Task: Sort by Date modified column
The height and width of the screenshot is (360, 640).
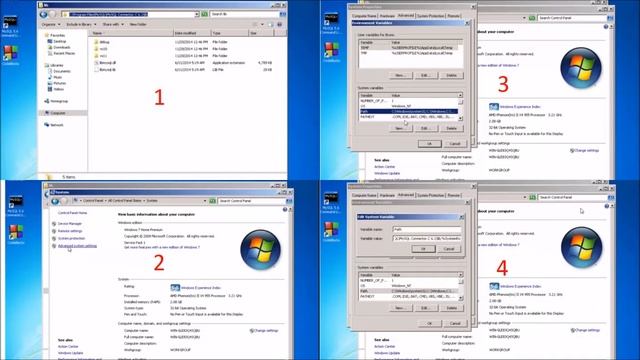Action: [191, 33]
